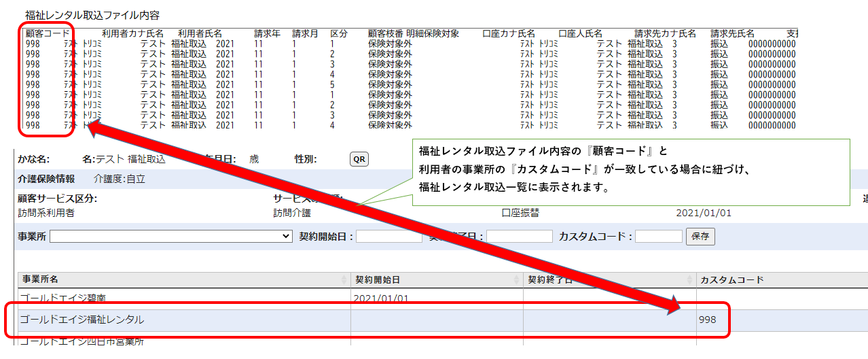Click the カスタムコード column header
The image size is (868, 359).
(732, 280)
